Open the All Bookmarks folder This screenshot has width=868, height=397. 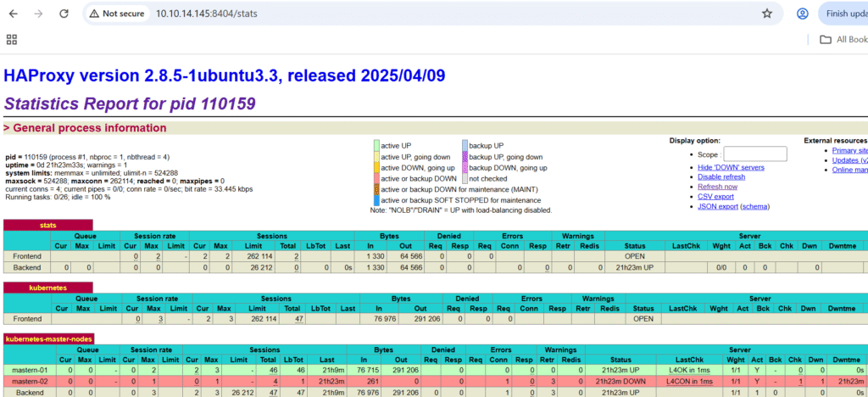(843, 39)
